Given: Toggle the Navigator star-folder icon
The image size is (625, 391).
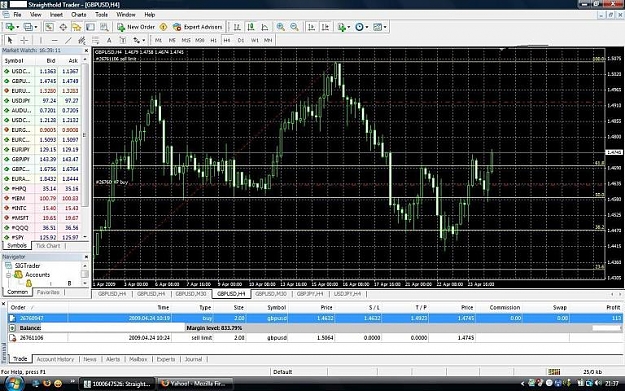Looking at the screenshot, I should click(77, 27).
